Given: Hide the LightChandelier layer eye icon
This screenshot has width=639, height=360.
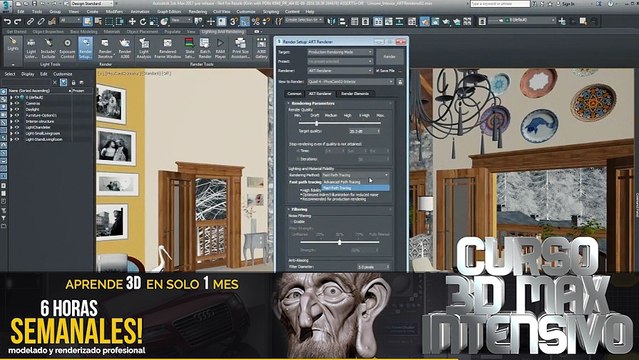Looking at the screenshot, I should click(17, 127).
